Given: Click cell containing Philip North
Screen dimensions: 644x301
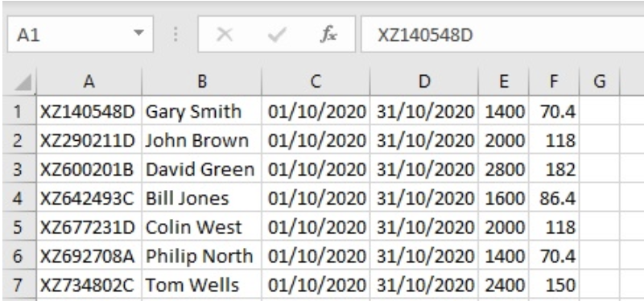Looking at the screenshot, I should [202, 256].
